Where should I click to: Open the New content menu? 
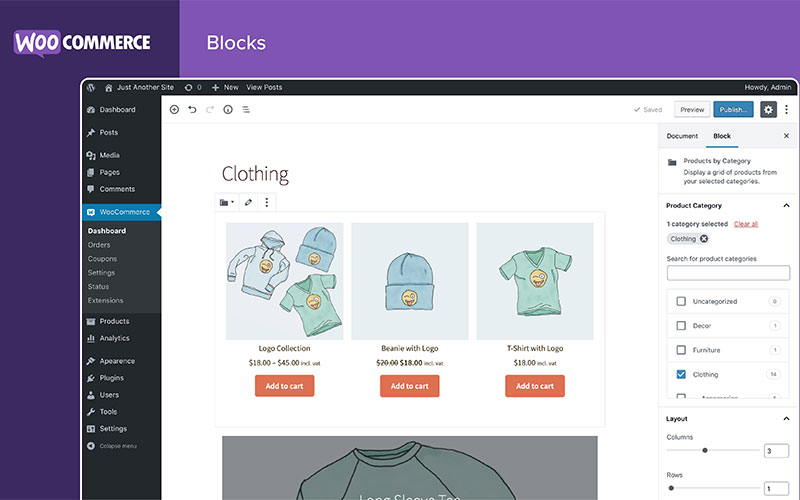point(225,87)
